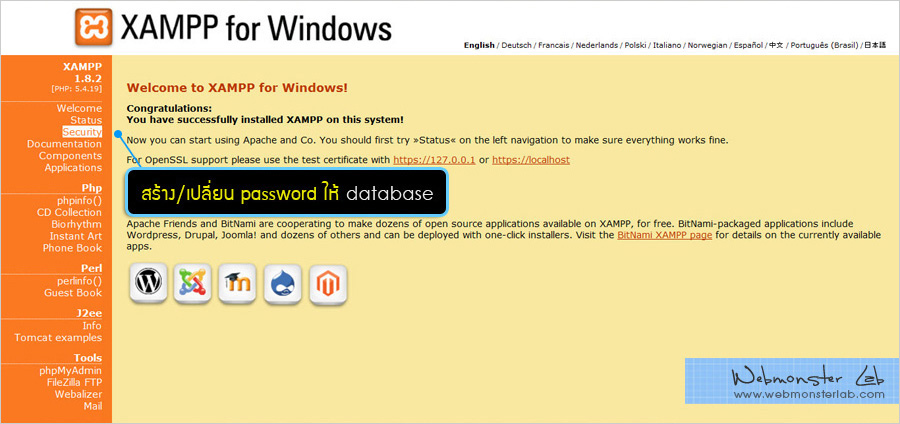The height and width of the screenshot is (424, 900).
Task: Switch language to Italiano
Action: pyautogui.click(x=667, y=45)
